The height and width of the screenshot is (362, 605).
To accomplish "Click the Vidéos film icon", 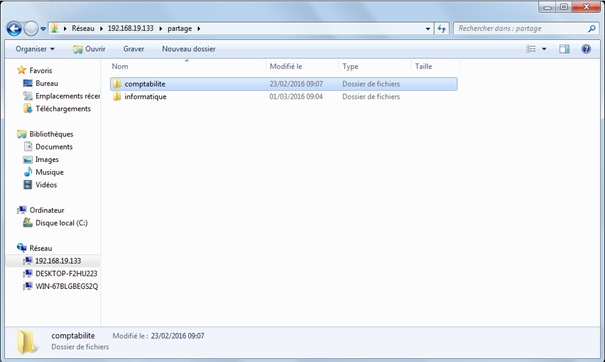I will 28,184.
